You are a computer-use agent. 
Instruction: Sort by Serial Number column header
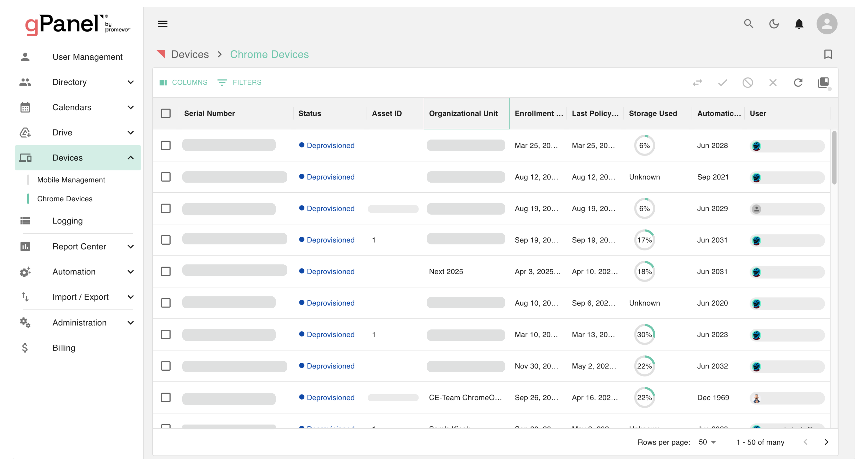tap(209, 114)
